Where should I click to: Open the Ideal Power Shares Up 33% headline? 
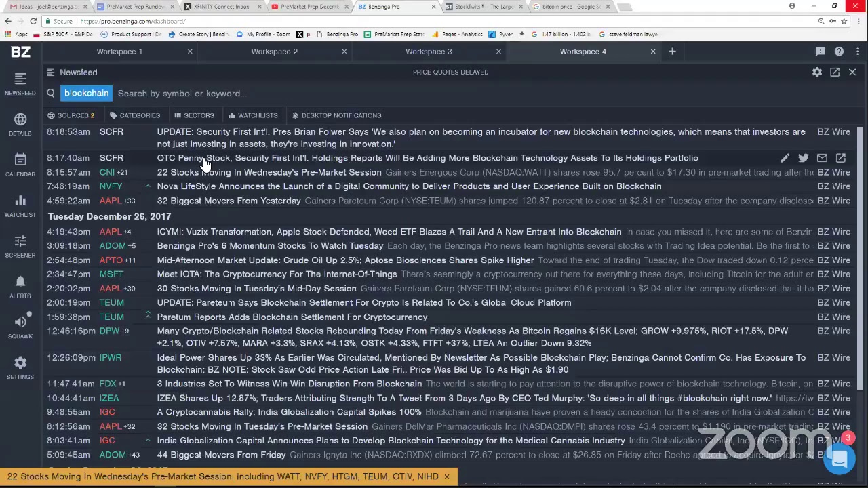(x=481, y=363)
